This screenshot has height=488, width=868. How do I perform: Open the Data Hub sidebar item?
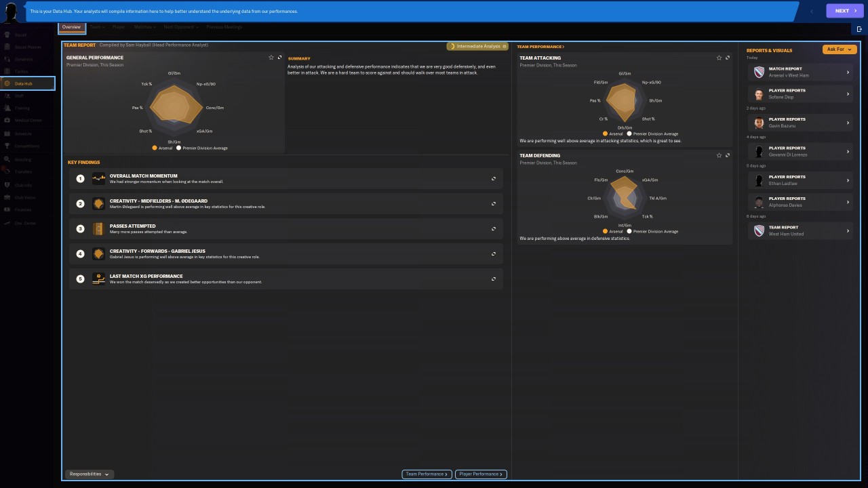tap(27, 83)
